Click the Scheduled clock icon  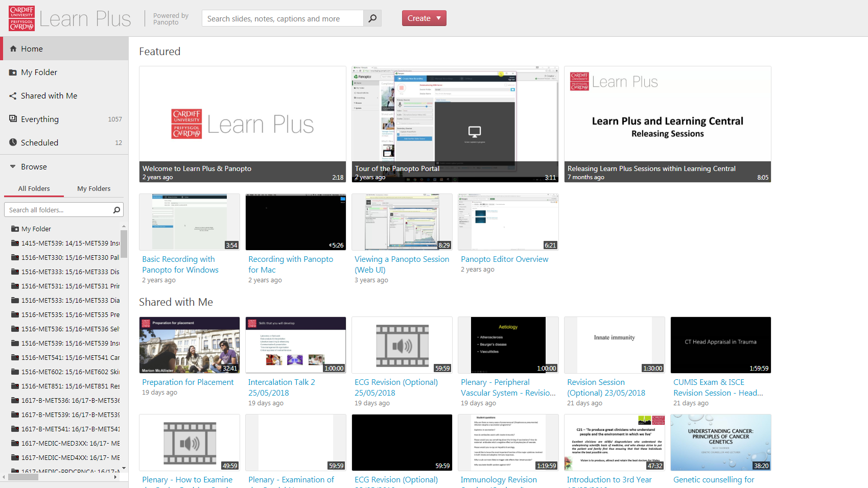click(x=13, y=142)
